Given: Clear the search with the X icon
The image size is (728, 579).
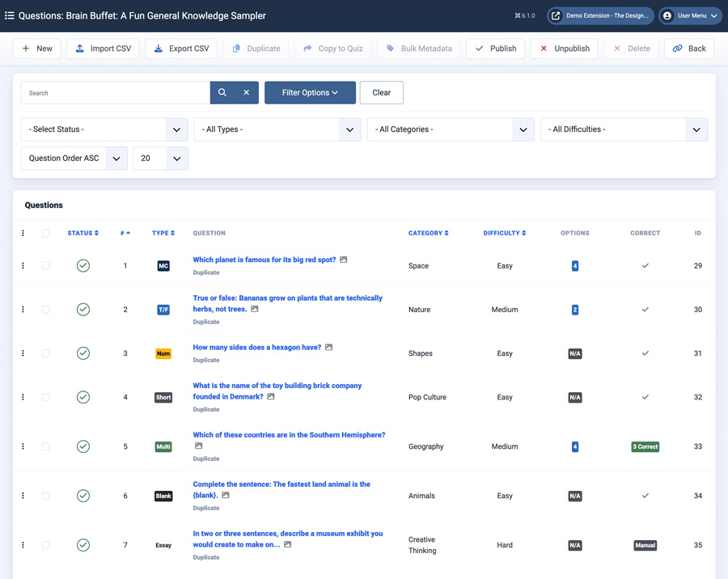Looking at the screenshot, I should [x=247, y=92].
